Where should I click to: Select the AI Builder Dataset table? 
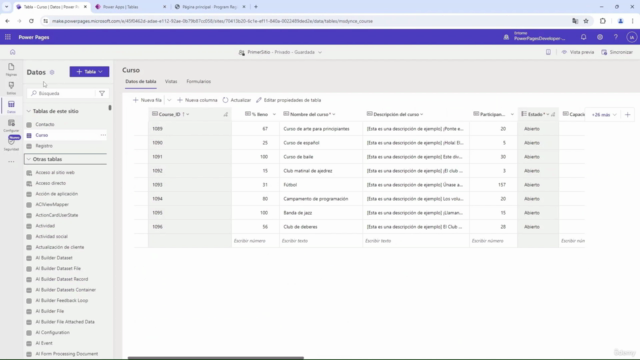(54, 258)
